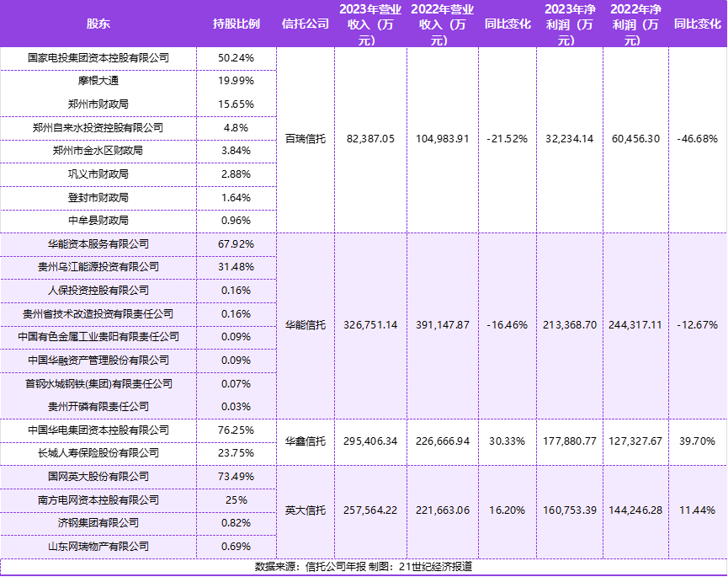Select the 4.8% shareholding cell

click(x=236, y=128)
